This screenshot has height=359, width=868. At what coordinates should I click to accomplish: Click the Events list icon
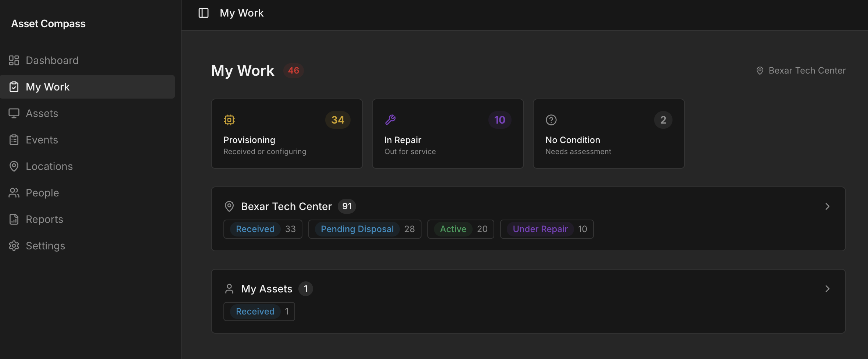coord(14,140)
